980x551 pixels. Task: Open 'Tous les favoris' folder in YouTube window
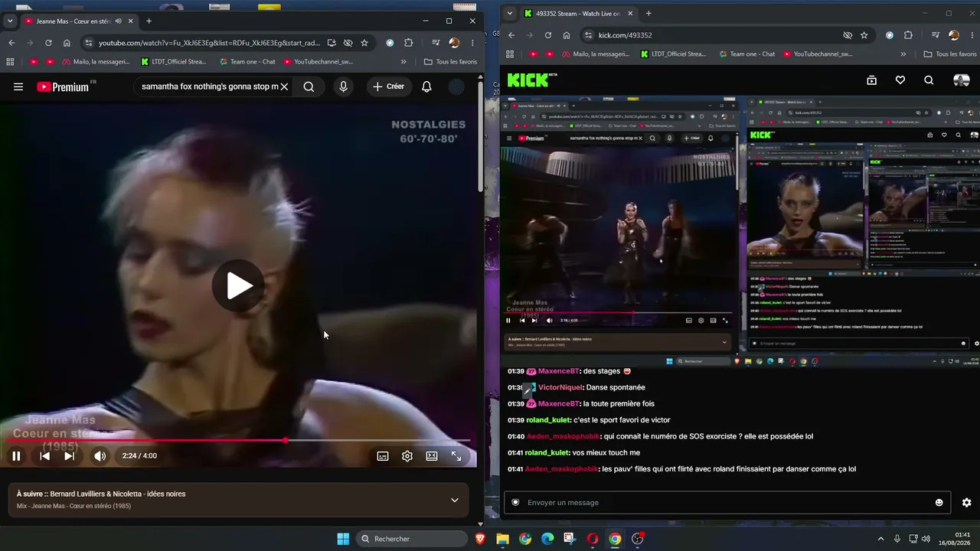pyautogui.click(x=450, y=62)
